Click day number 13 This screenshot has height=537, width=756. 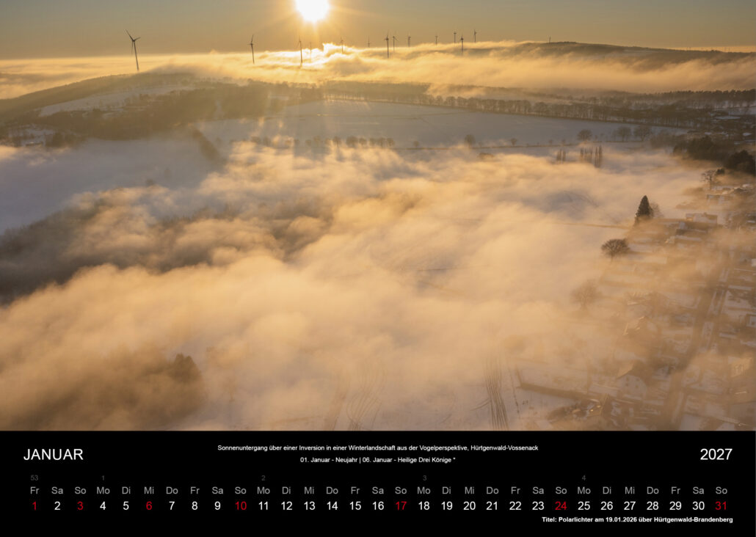point(309,505)
